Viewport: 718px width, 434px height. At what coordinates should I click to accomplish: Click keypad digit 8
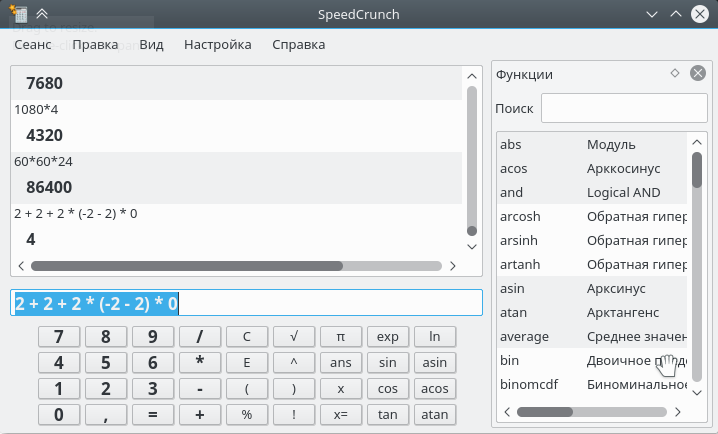[x=106, y=336]
